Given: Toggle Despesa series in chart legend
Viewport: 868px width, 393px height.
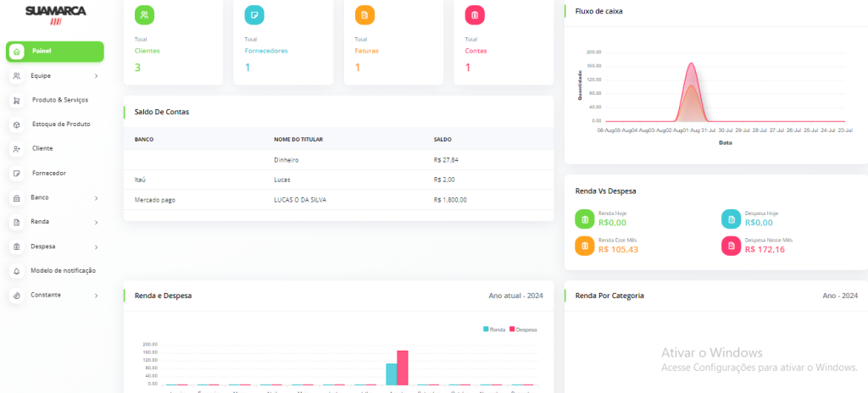Looking at the screenshot, I should 524,329.
